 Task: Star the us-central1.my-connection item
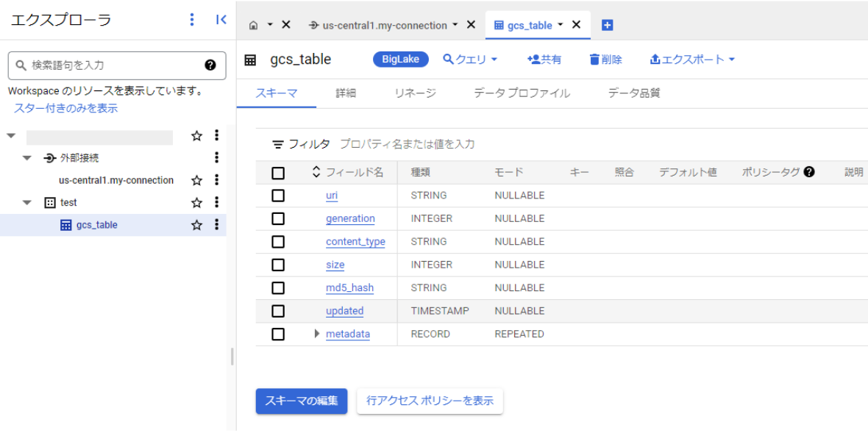(196, 180)
